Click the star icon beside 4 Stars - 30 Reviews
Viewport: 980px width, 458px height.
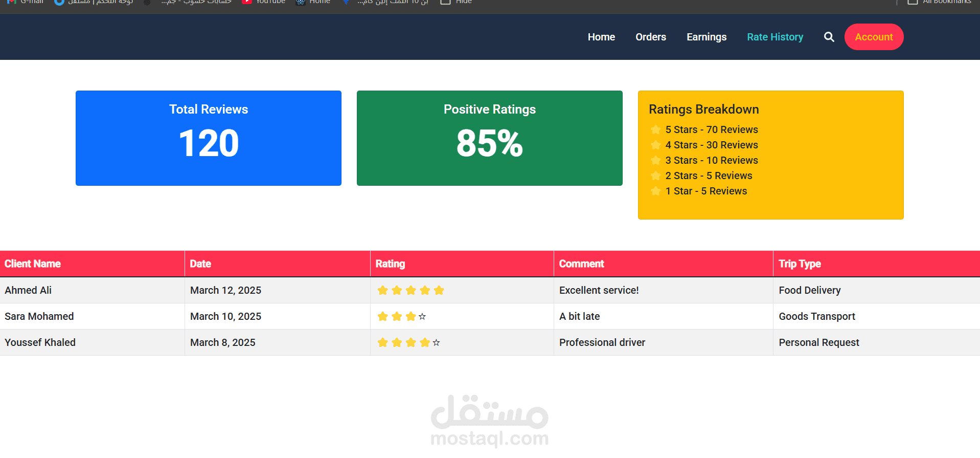coord(655,145)
